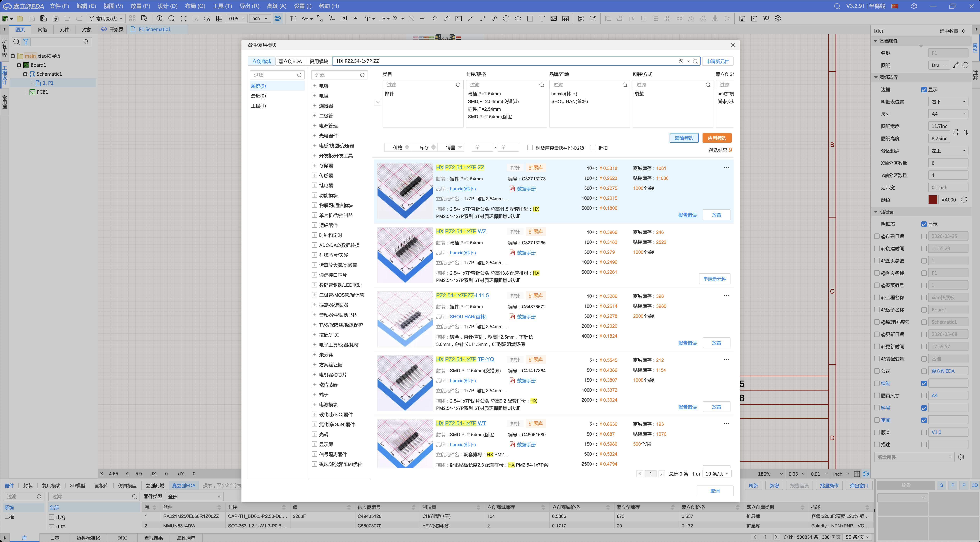Open the HX PZ2.54-1x7P TP-YQ title link
The height and width of the screenshot is (542, 980).
[465, 359]
